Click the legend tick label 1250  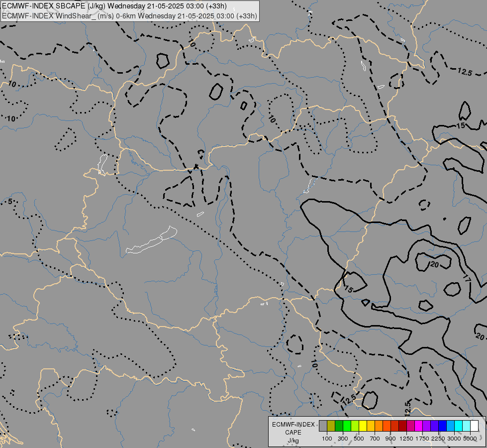click(406, 439)
